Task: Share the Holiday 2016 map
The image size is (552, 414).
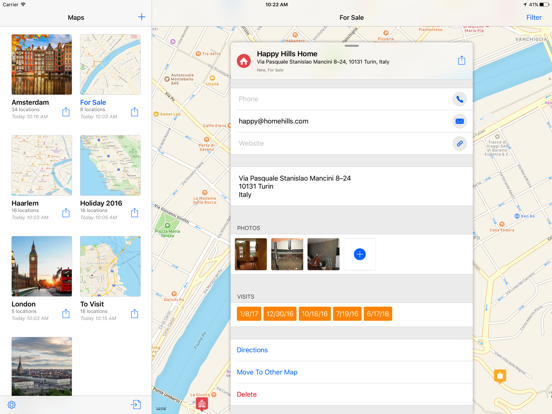Action: click(x=134, y=213)
